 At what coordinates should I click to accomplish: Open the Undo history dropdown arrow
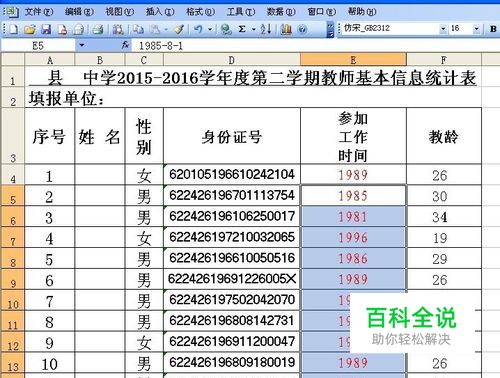(210, 29)
